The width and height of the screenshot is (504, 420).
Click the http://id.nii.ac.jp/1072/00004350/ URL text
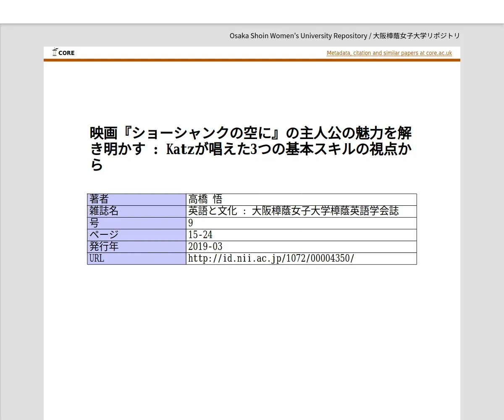pyautogui.click(x=271, y=258)
